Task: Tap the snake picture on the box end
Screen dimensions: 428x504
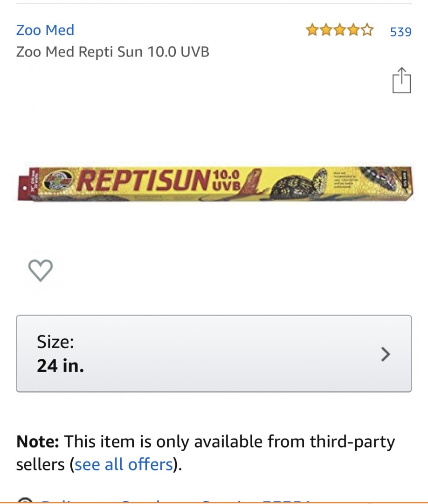Action: [380, 177]
